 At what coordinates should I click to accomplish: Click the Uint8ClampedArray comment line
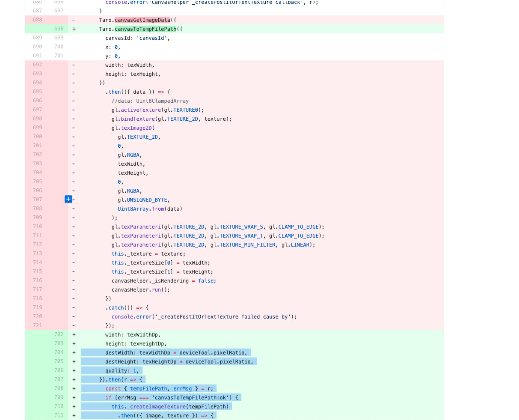coord(150,101)
